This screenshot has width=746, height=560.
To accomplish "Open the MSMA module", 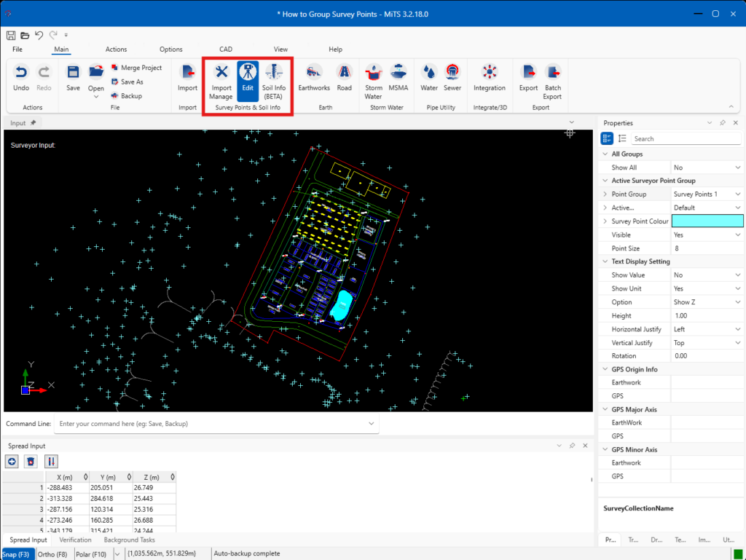I will click(398, 78).
